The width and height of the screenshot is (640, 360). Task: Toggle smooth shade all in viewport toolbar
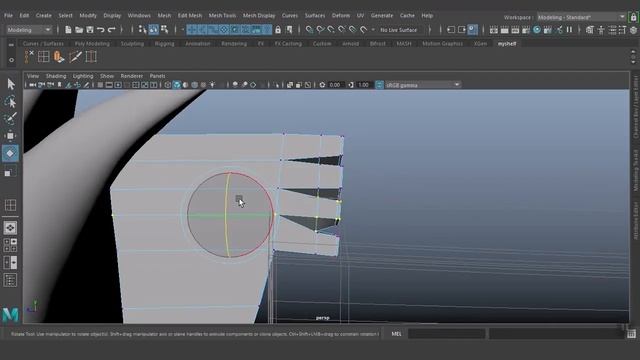[177, 85]
